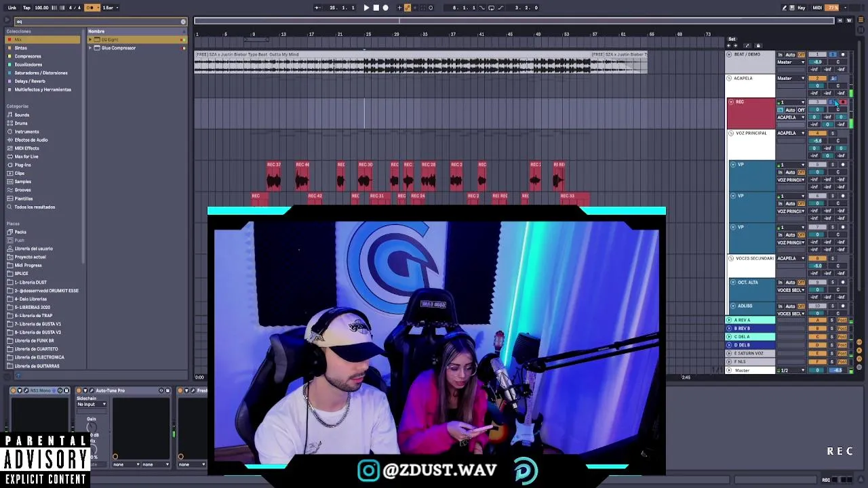The height and width of the screenshot is (488, 868).
Task: Click the Set locator button
Action: [732, 39]
